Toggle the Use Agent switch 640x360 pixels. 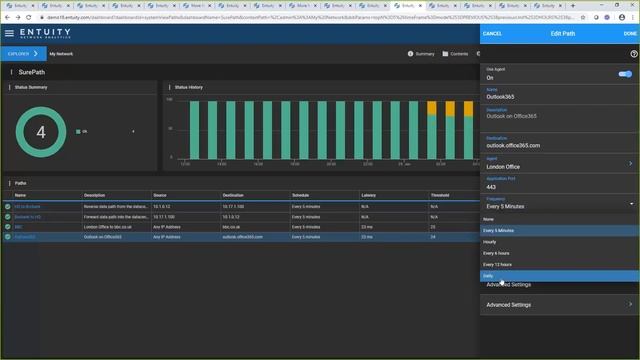[625, 74]
